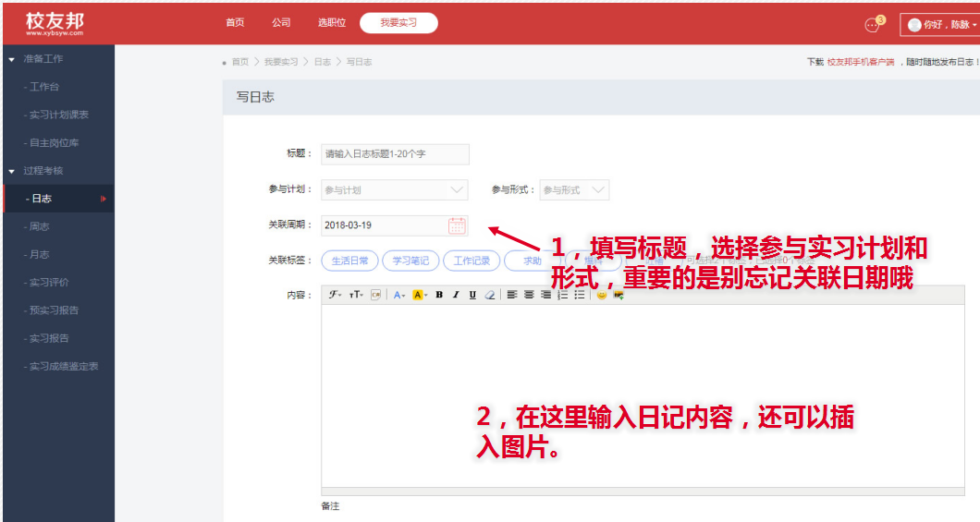This screenshot has height=522, width=980.
Task: Expand the 参与形式 dropdown
Action: (574, 190)
